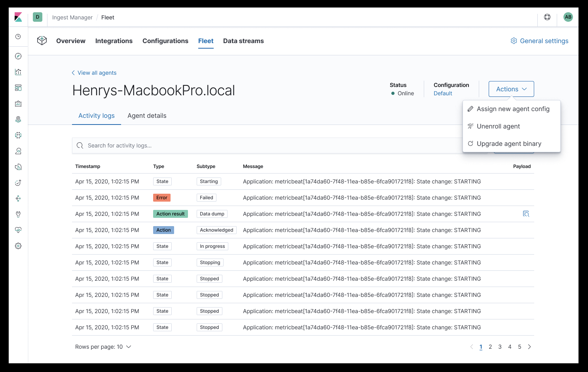This screenshot has height=372, width=588.
Task: Select Upgrade agent binary option
Action: [x=512, y=144]
